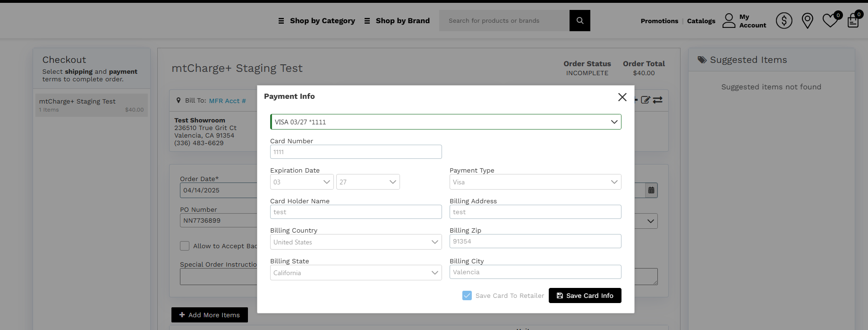This screenshot has height=330, width=868.
Task: Toggle the Allow to Accept Backorders checkbox
Action: (x=185, y=246)
